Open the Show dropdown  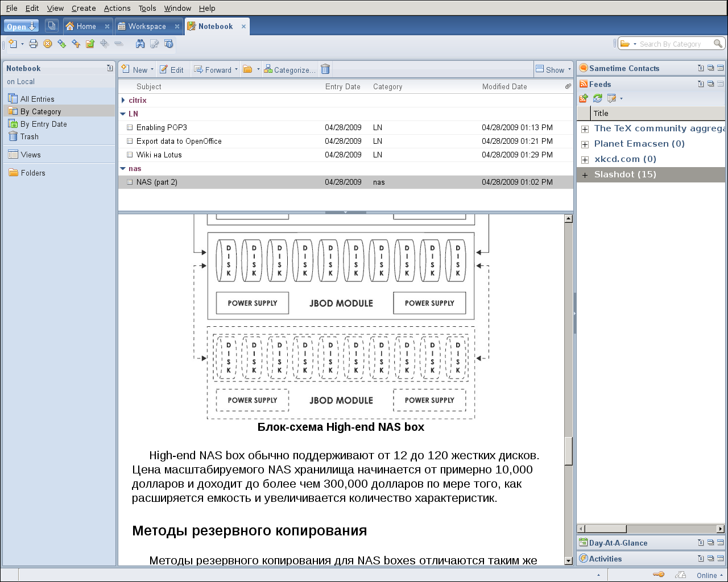point(553,69)
